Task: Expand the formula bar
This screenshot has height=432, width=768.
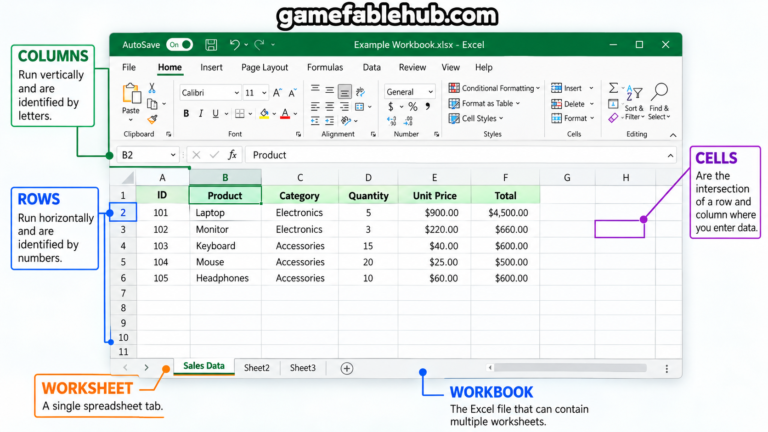Action: (670, 155)
